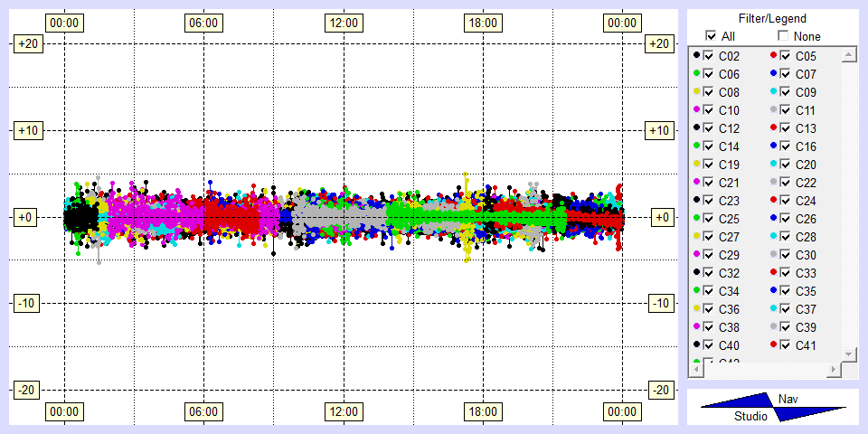Uncheck the C02 series checkbox
The width and height of the screenshot is (868, 434).
[709, 56]
